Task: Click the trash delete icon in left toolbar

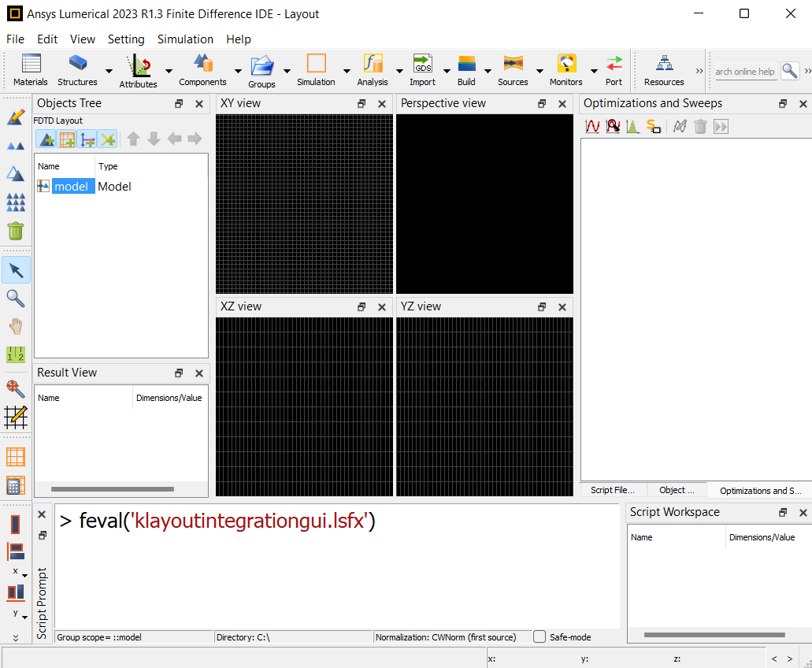Action: [15, 231]
